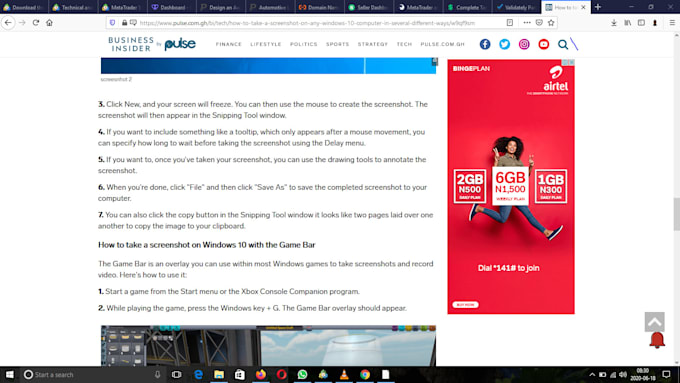This screenshot has width=680, height=383.
Task: Open the TECH section
Action: click(404, 44)
